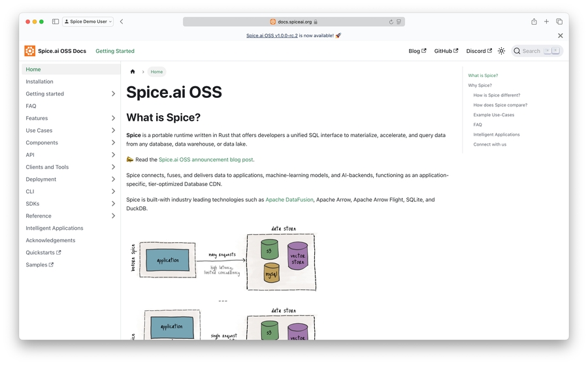Jump to Example Use-Cases in contents
The width and height of the screenshot is (588, 365).
(493, 115)
